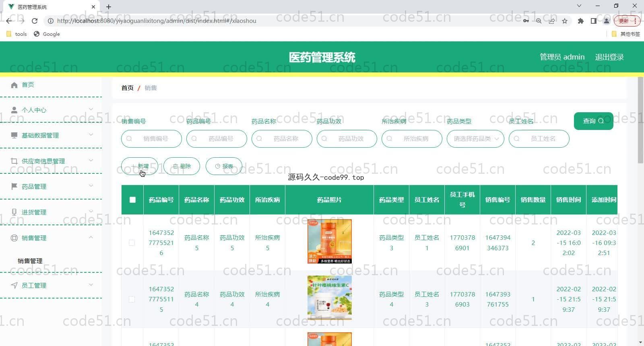Image resolution: width=644 pixels, height=346 pixels.
Task: Click the icon beside 进货管理
Action: tap(14, 212)
